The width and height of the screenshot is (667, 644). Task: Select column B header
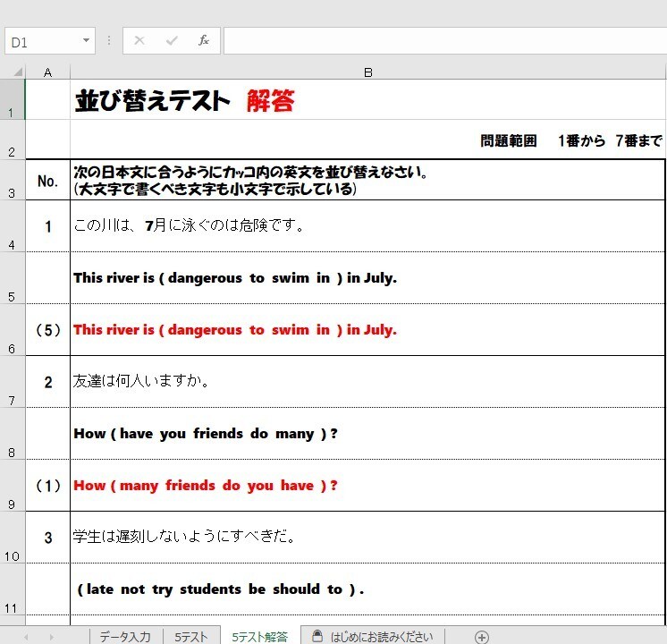pyautogui.click(x=368, y=72)
